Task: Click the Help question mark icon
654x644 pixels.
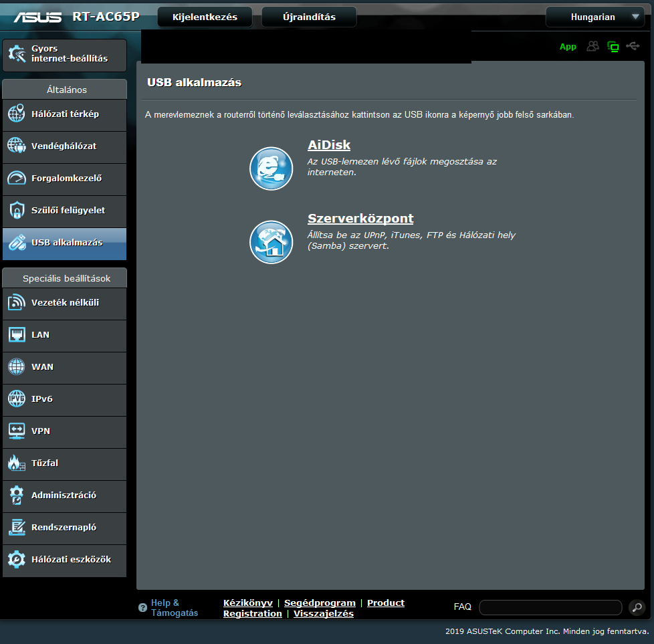Action: [142, 608]
